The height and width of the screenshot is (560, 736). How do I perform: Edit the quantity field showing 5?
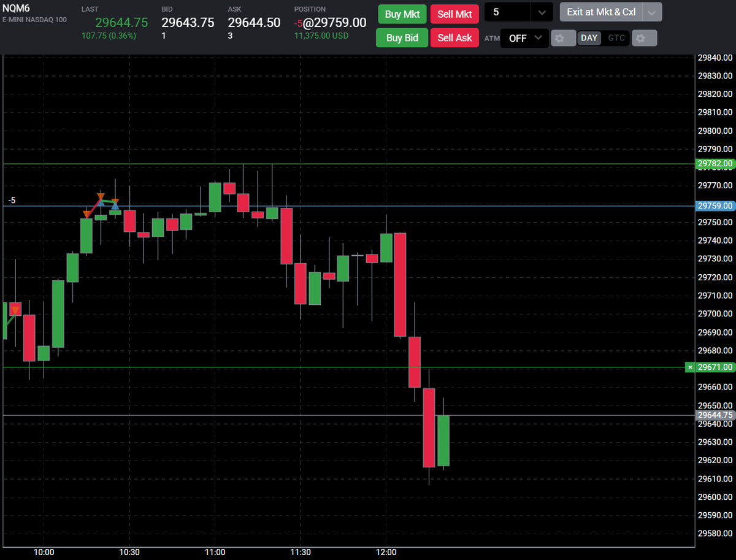click(x=508, y=12)
